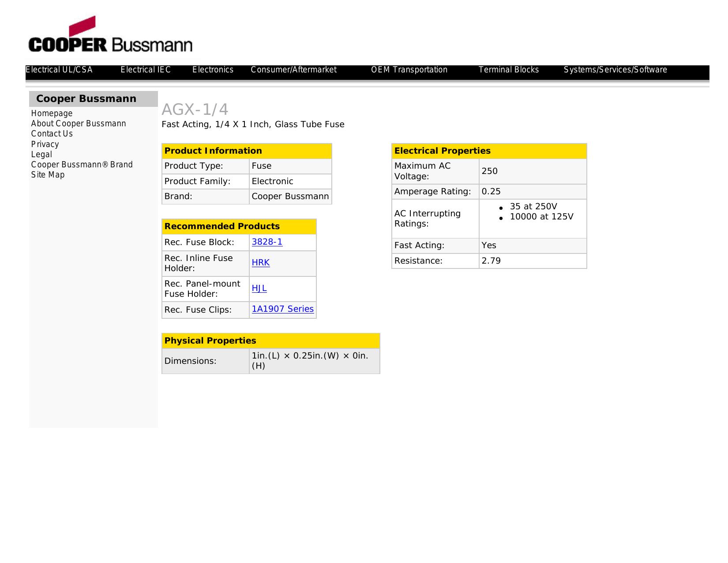This screenshot has height=563, width=728.
Task: Open the Electrical UL/CSA menu
Action: click(x=59, y=70)
